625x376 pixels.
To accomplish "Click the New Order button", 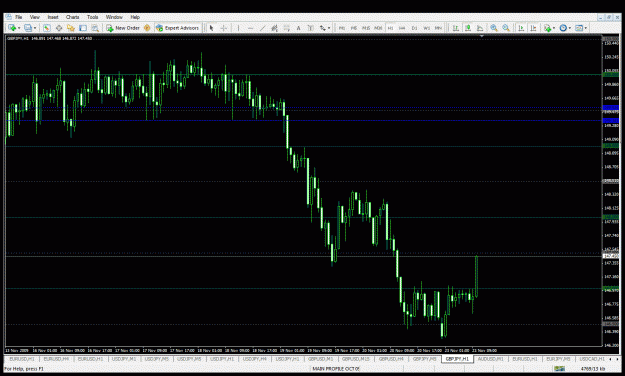I will pos(123,28).
